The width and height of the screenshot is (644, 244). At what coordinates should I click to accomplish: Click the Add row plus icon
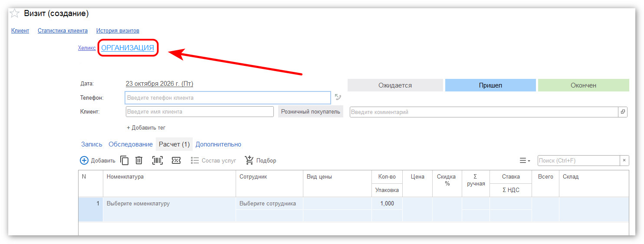pyautogui.click(x=84, y=160)
